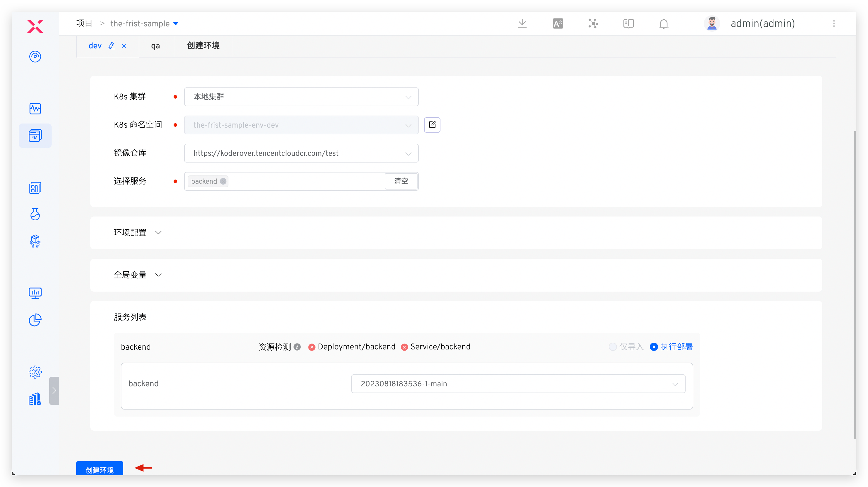The image size is (868, 487).
Task: Click the info icon beside 资源检测
Action: point(297,347)
